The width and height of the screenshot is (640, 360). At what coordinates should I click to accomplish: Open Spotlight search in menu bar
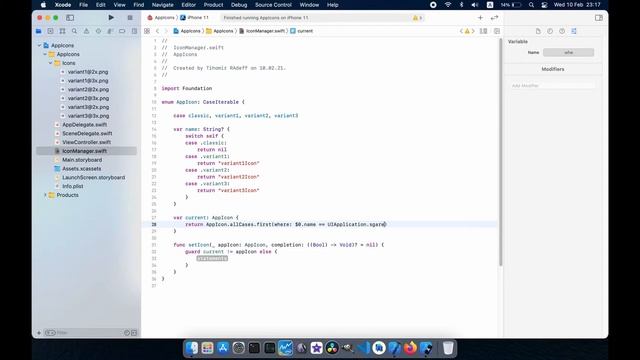[x=531, y=5]
